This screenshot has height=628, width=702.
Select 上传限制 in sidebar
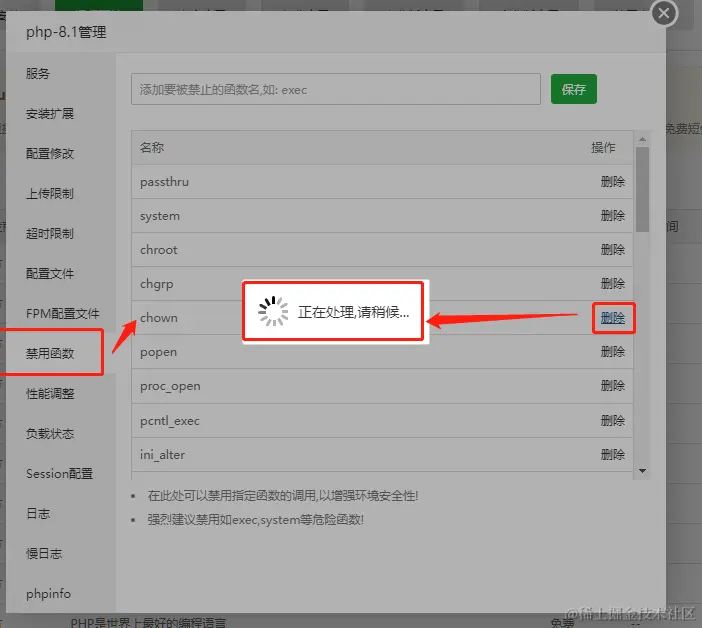click(x=50, y=193)
